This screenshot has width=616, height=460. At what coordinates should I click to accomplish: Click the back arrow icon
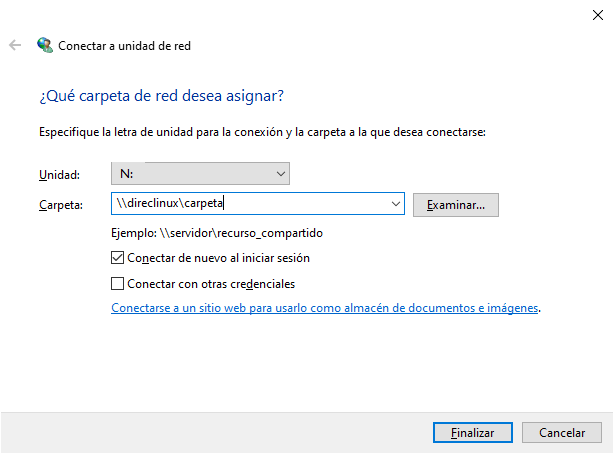click(x=15, y=45)
